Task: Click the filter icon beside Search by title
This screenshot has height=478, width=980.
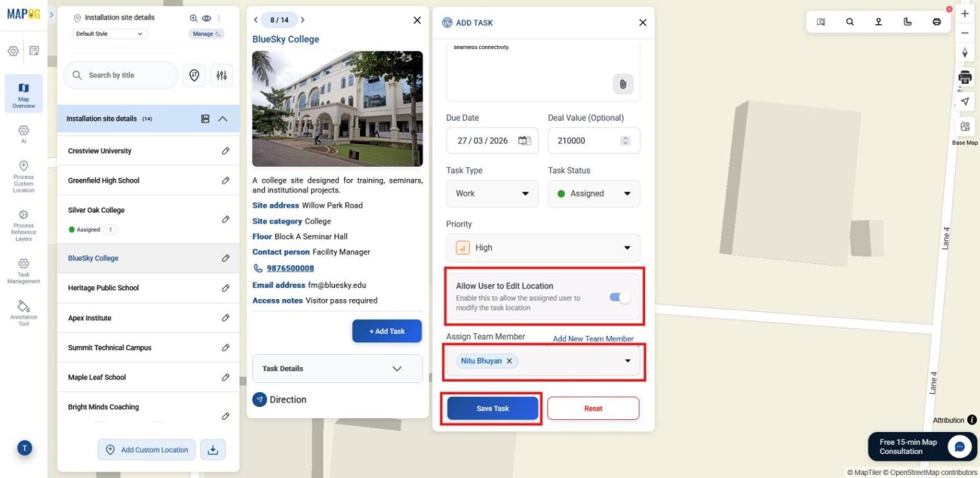Action: [x=221, y=75]
